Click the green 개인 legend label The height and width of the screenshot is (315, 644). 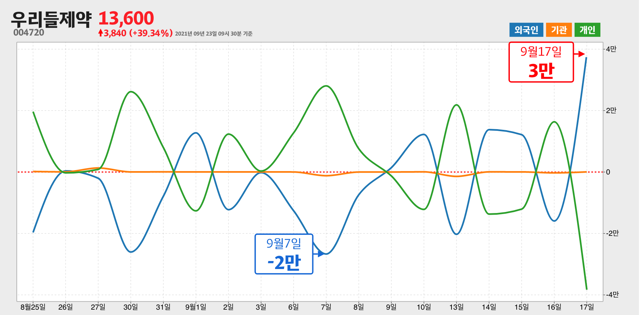click(x=587, y=30)
